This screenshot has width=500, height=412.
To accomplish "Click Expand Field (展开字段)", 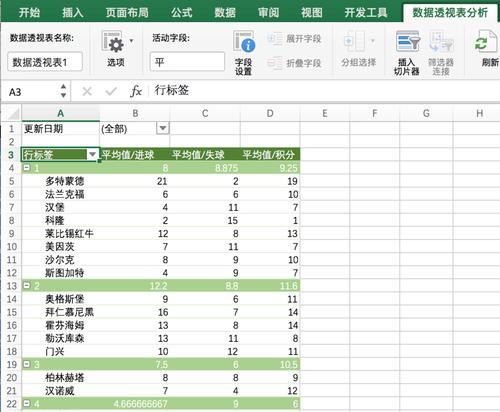I will coord(294,39).
